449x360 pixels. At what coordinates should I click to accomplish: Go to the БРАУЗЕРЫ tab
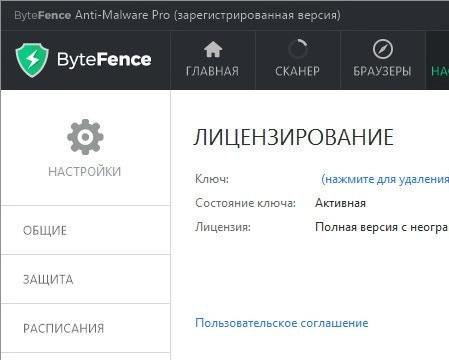382,60
